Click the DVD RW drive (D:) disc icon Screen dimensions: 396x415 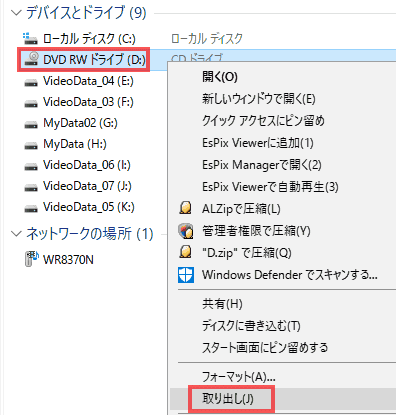pos(31,59)
